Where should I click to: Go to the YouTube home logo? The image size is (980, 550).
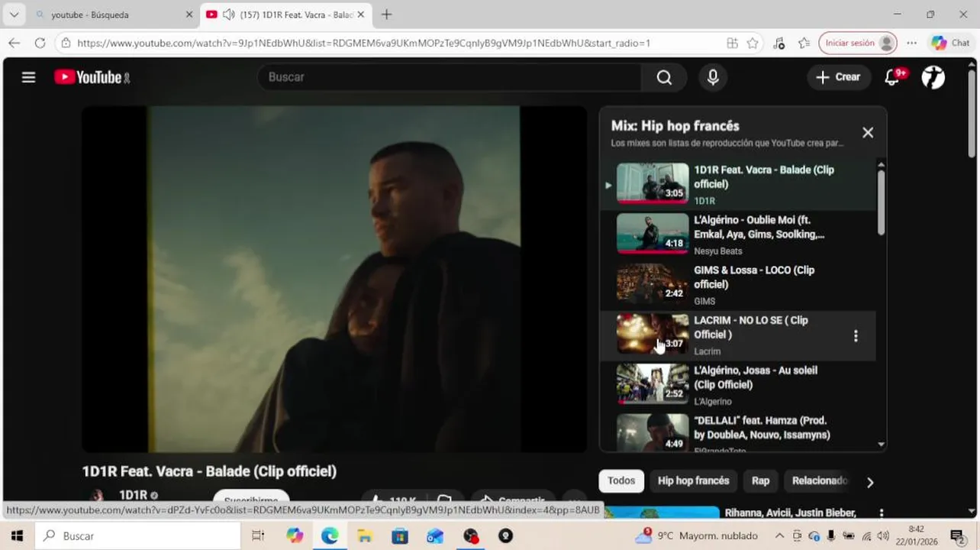tap(92, 77)
